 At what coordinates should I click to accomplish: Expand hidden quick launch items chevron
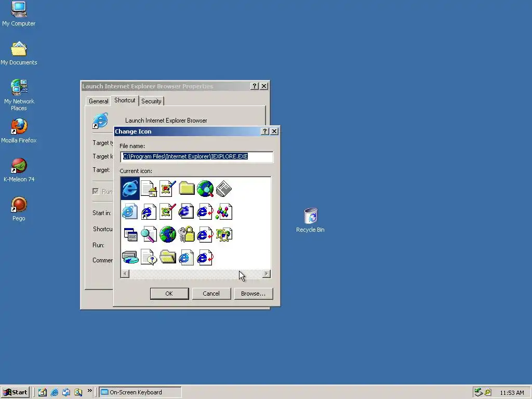click(x=89, y=391)
